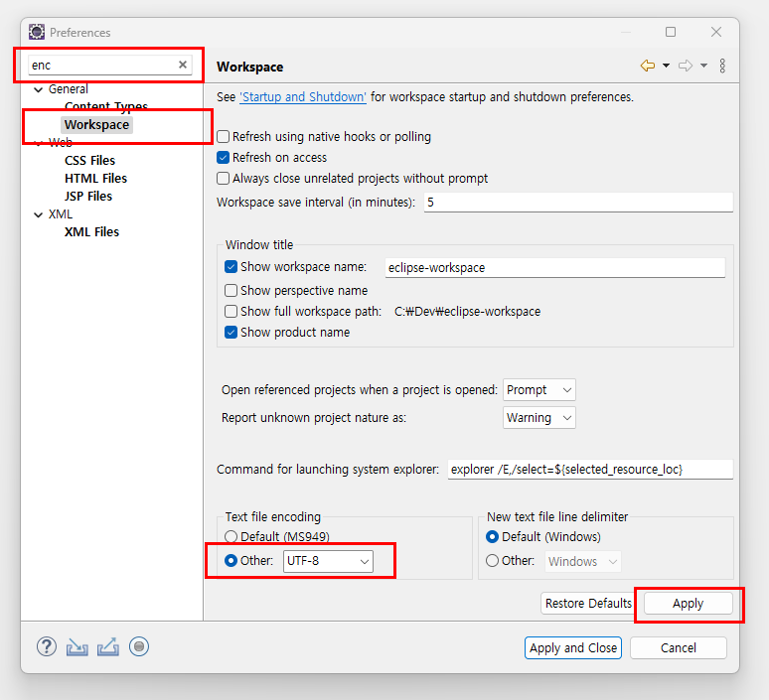
Task: Click the Apply and Close button
Action: tap(573, 648)
